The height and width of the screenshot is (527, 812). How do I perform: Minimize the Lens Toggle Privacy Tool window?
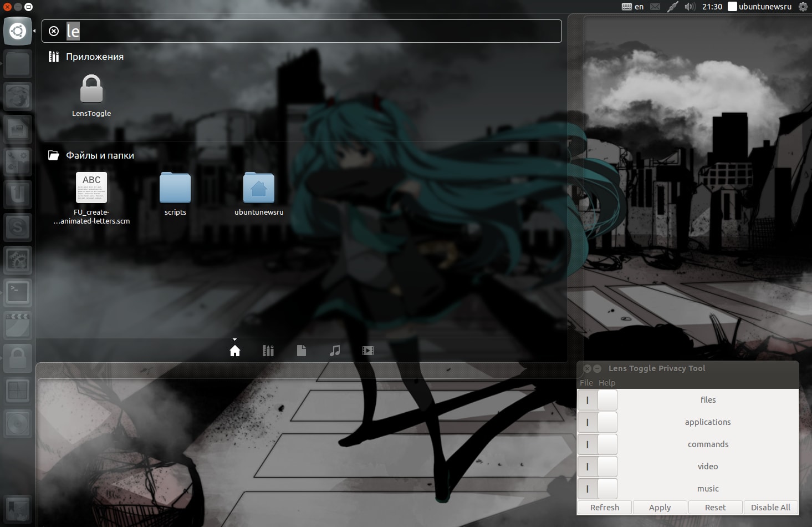point(597,368)
